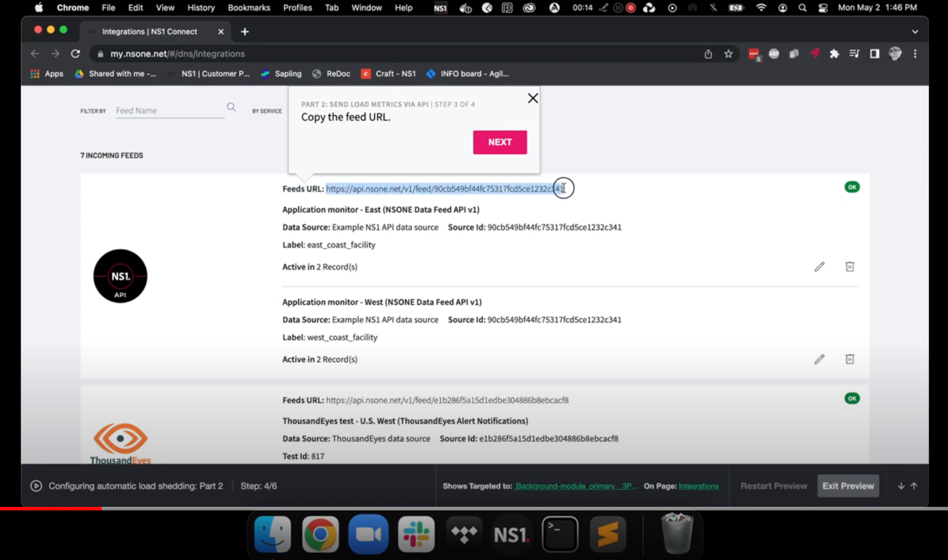The image size is (948, 560).
Task: Close the Integrations | NS1 Connect tab
Action: [220, 32]
